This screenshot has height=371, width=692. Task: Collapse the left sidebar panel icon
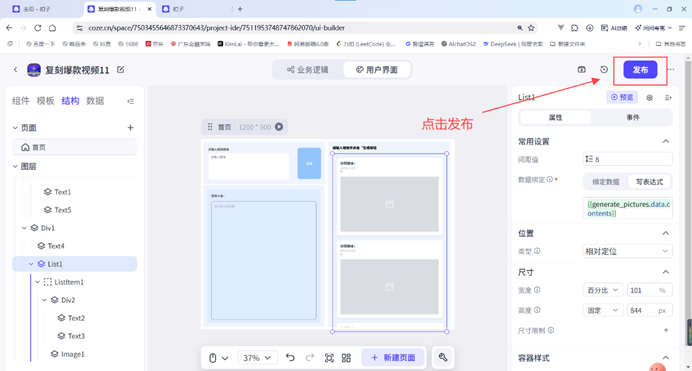pyautogui.click(x=131, y=101)
